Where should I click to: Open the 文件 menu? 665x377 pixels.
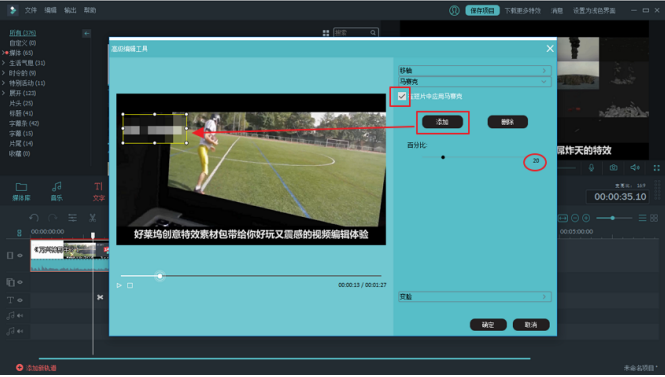tap(31, 10)
